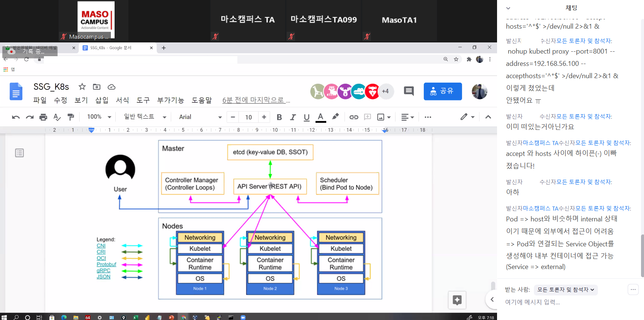Open the document outline icon

[x=19, y=153]
